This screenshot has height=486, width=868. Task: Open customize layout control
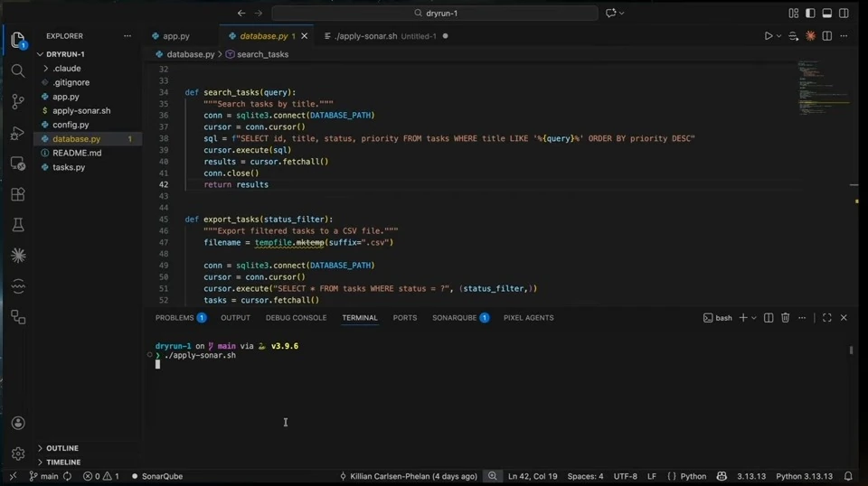pyautogui.click(x=794, y=13)
